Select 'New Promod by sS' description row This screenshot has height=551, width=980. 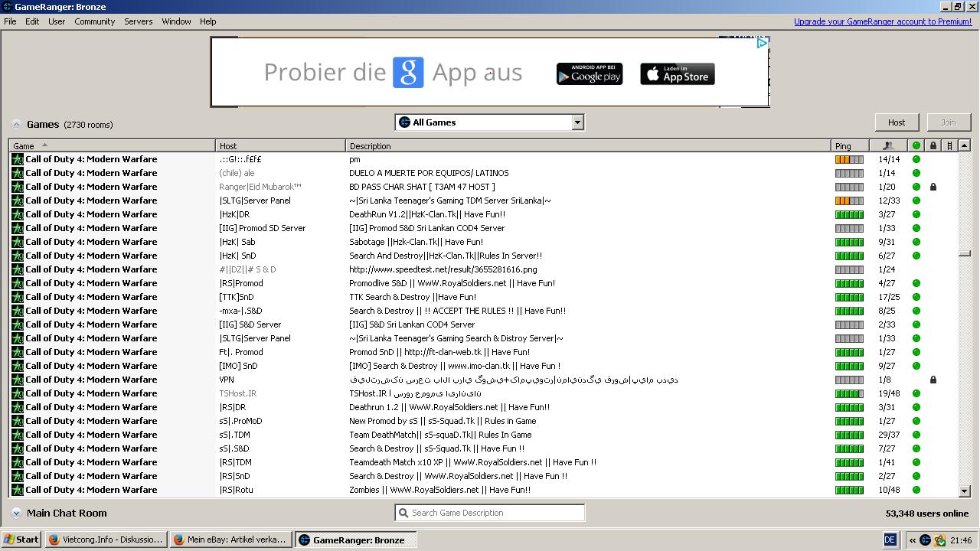pyautogui.click(x=483, y=421)
